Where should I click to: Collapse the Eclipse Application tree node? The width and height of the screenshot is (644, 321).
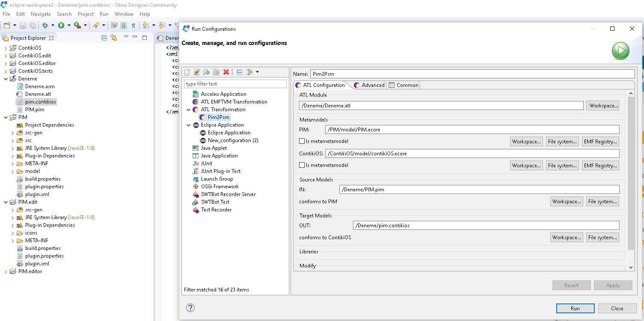(189, 125)
